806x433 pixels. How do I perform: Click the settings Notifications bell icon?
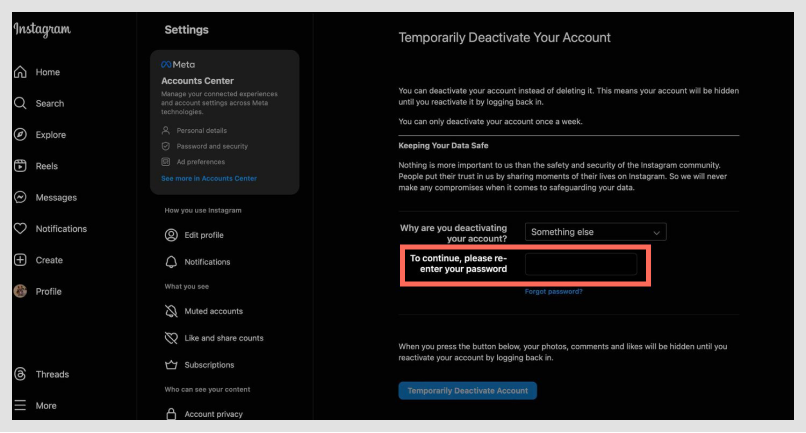coord(171,262)
